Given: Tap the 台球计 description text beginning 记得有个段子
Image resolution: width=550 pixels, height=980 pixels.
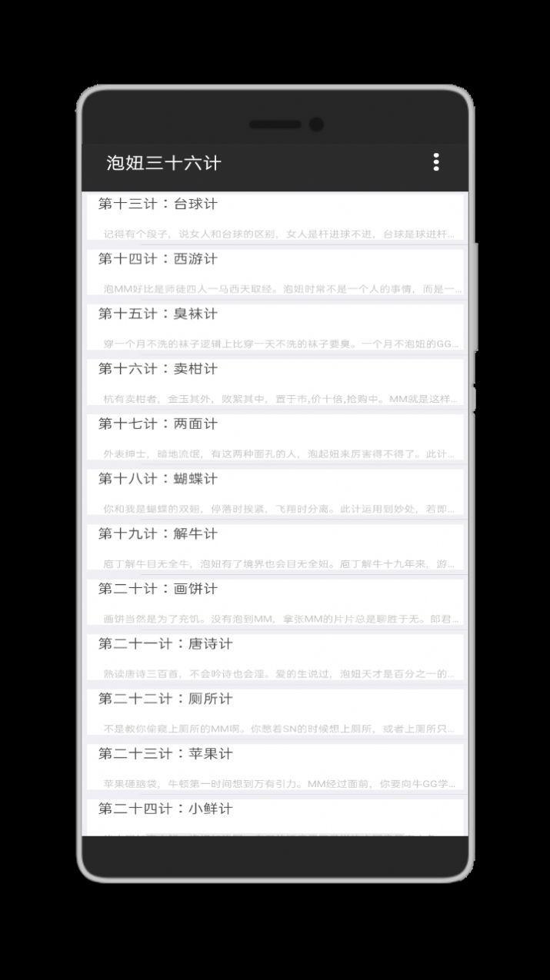Looking at the screenshot, I should 280,234.
